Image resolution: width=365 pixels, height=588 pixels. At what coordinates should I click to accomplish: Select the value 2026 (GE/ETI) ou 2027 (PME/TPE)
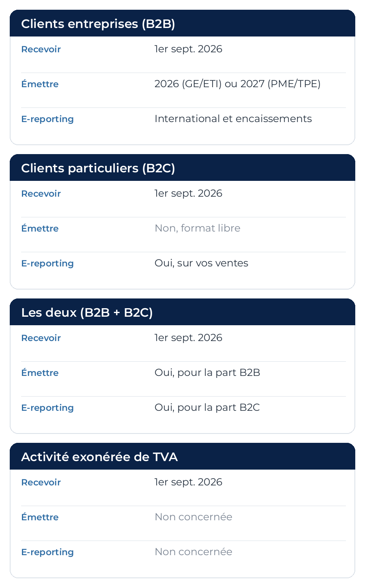click(237, 84)
